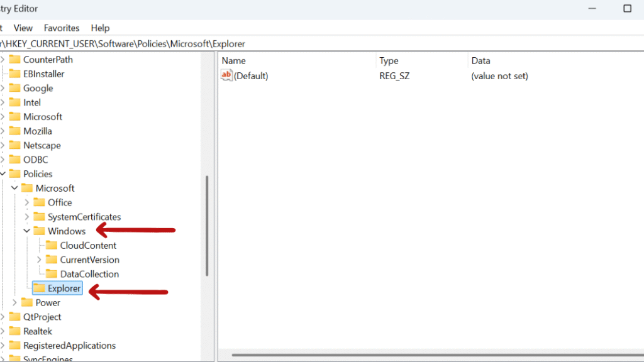Select the CurrentVersion key label
Viewport: 644px width, 362px height.
(89, 260)
